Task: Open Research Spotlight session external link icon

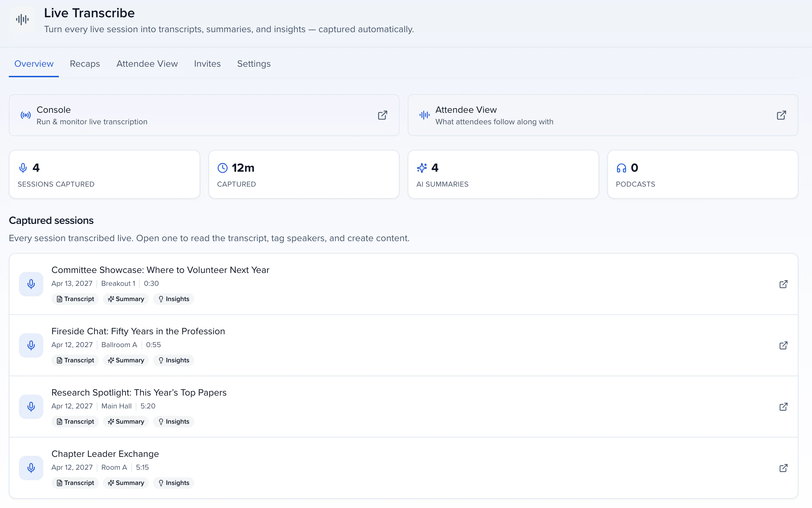Action: coord(783,407)
